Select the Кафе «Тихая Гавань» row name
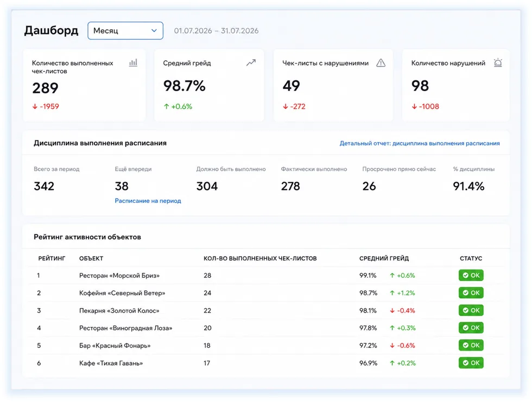Screen dimensions: 532x402 coord(111,363)
